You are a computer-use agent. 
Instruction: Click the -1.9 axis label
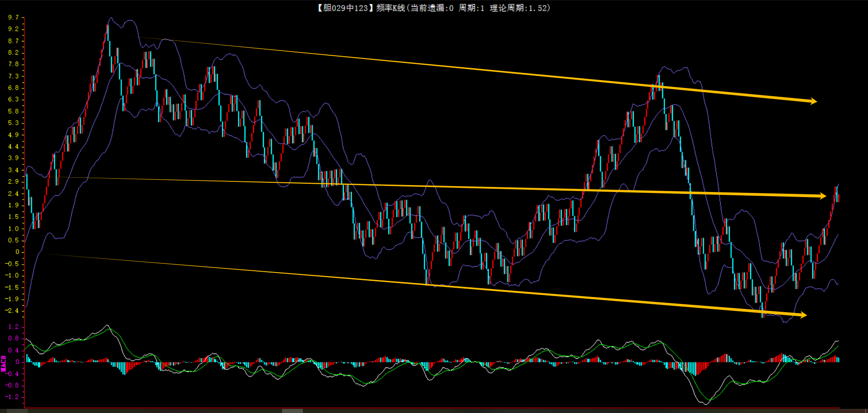coord(12,299)
